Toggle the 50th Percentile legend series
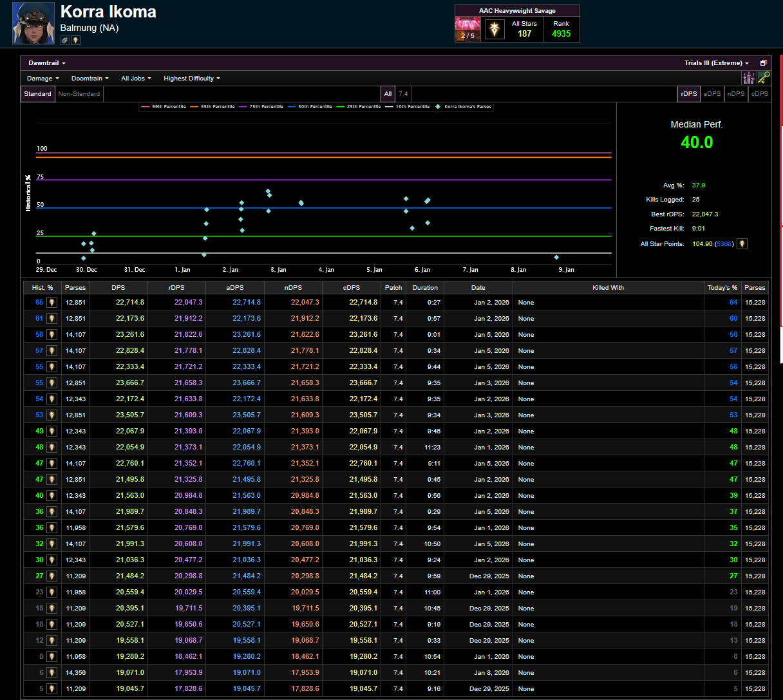The image size is (783, 700). pyautogui.click(x=310, y=107)
